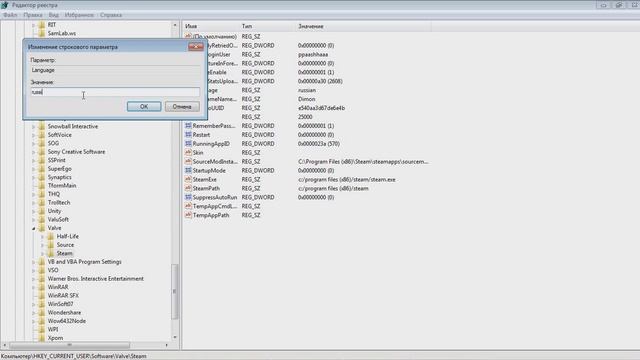
Task: Expand the Source tree node
Action: [x=42, y=245]
